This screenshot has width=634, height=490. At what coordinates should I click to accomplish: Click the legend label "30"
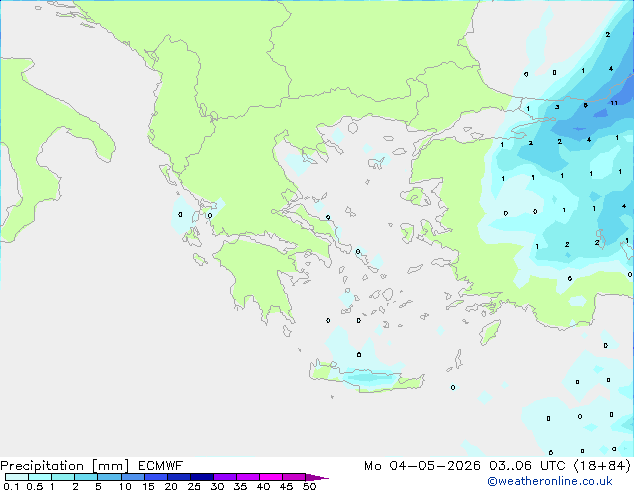(x=217, y=486)
